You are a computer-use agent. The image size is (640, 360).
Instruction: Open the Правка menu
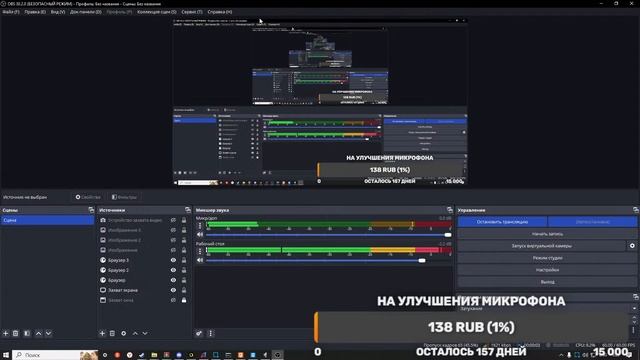(x=35, y=12)
